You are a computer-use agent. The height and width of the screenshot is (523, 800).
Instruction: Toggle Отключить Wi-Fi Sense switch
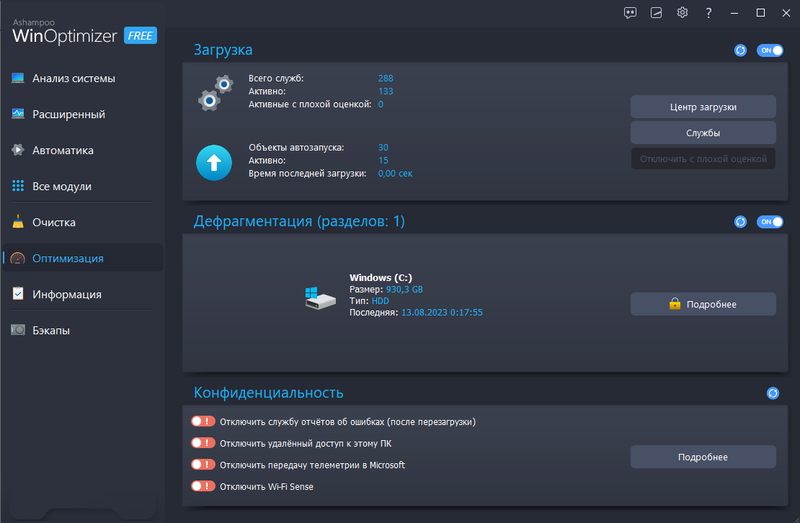coord(203,486)
